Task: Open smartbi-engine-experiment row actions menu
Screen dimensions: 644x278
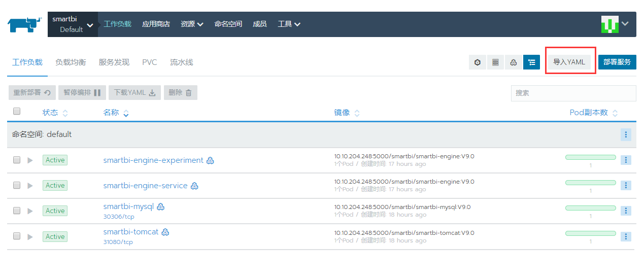Action: pos(626,160)
